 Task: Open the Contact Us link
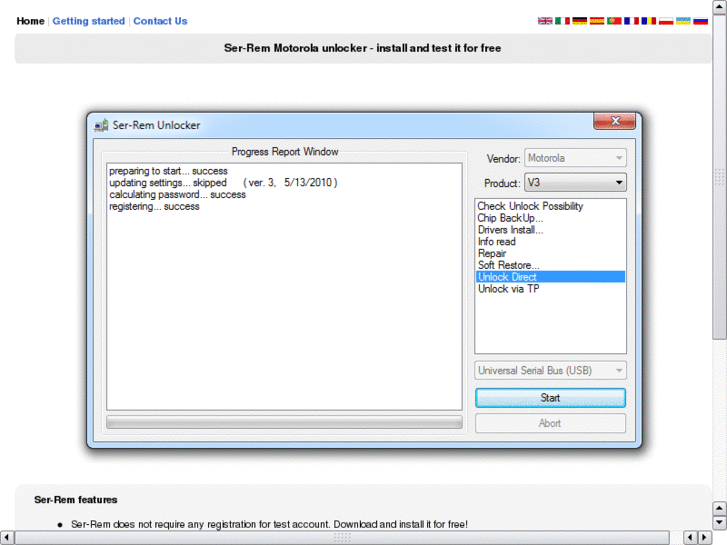coord(160,21)
